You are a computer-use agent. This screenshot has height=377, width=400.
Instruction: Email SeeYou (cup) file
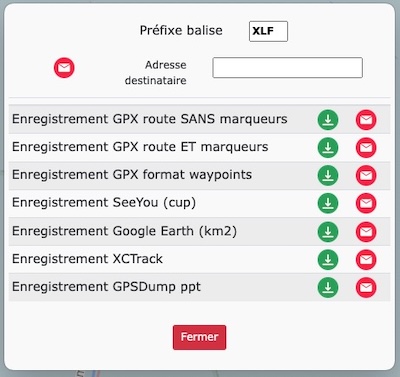366,203
